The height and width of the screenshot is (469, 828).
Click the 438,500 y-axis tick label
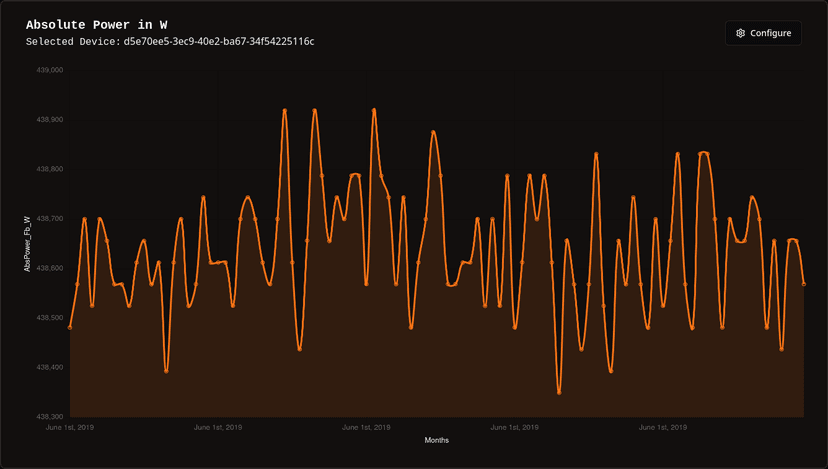pos(50,318)
